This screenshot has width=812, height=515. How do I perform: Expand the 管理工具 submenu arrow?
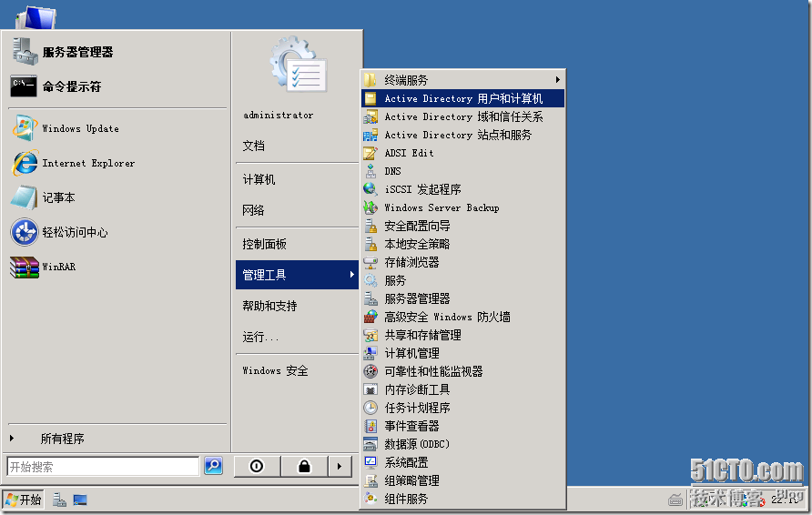click(x=351, y=274)
